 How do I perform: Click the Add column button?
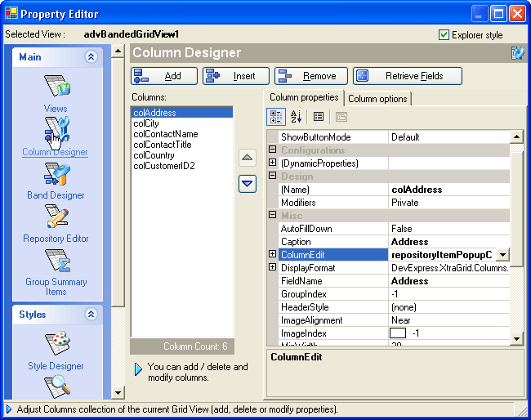(x=164, y=76)
